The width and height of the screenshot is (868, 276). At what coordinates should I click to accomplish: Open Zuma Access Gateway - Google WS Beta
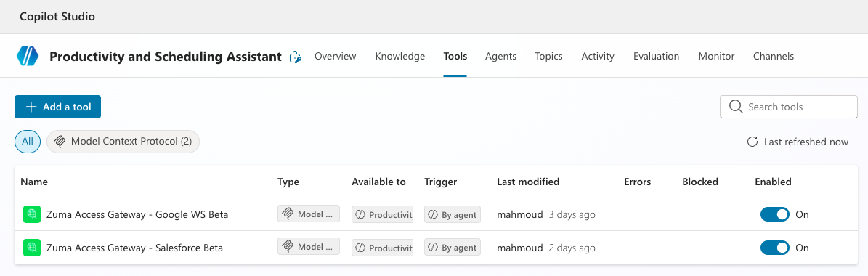(137, 214)
